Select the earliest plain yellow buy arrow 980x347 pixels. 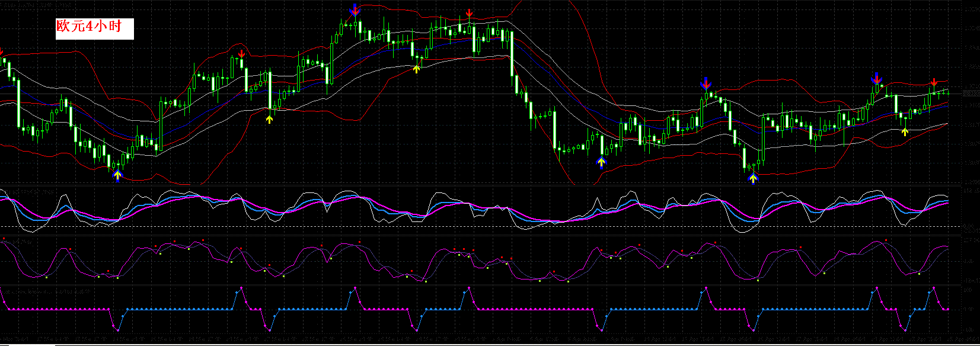tap(270, 119)
